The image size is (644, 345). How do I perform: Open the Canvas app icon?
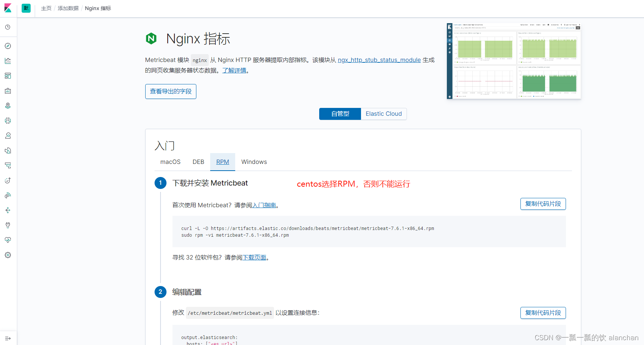[7, 90]
